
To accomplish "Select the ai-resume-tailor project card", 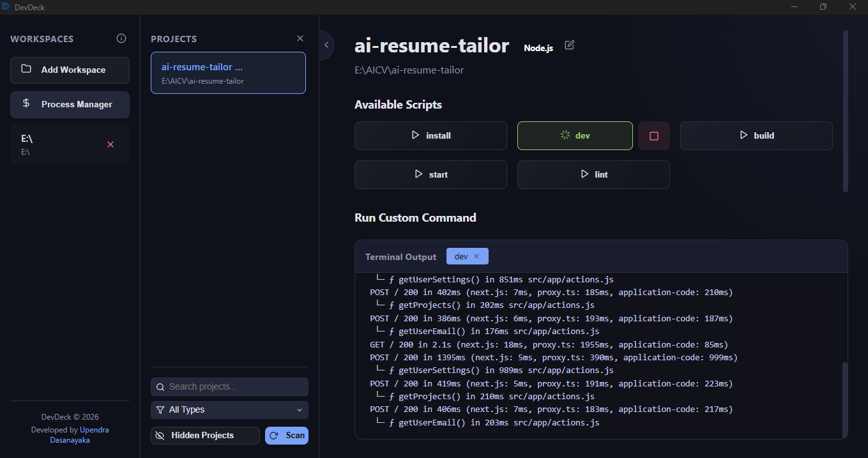I will 228,73.
